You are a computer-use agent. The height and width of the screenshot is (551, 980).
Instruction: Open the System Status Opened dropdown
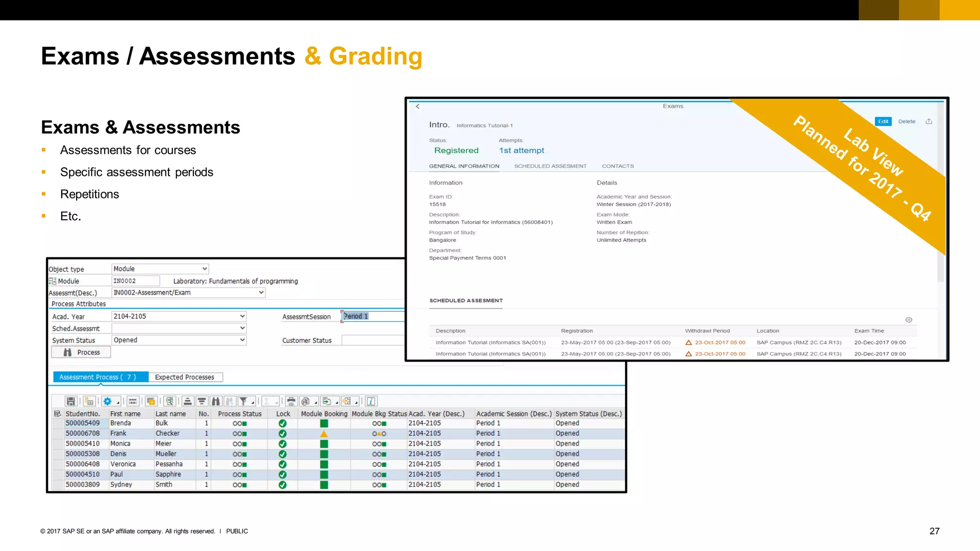[x=242, y=340]
